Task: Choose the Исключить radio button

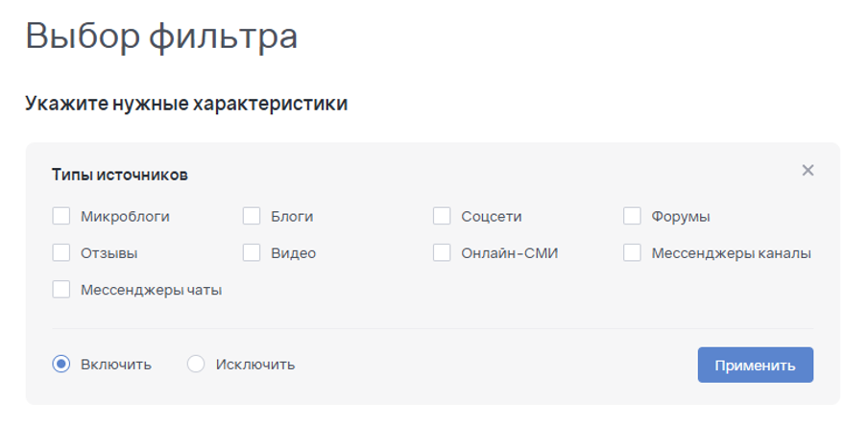Action: 196,365
